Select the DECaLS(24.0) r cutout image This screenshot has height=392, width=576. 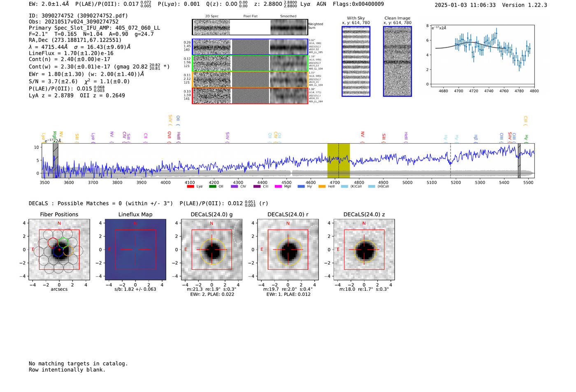click(x=288, y=250)
